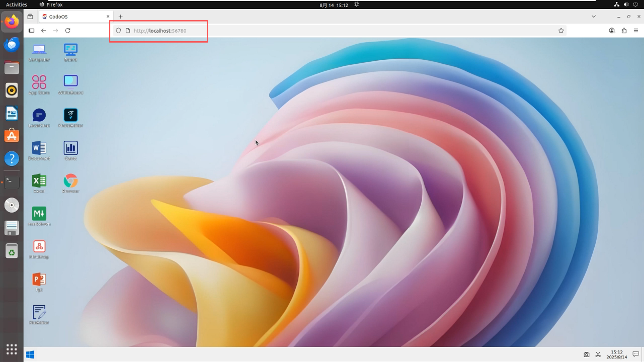Reload the page in Firefox
This screenshot has width=644, height=362.
pyautogui.click(x=68, y=31)
